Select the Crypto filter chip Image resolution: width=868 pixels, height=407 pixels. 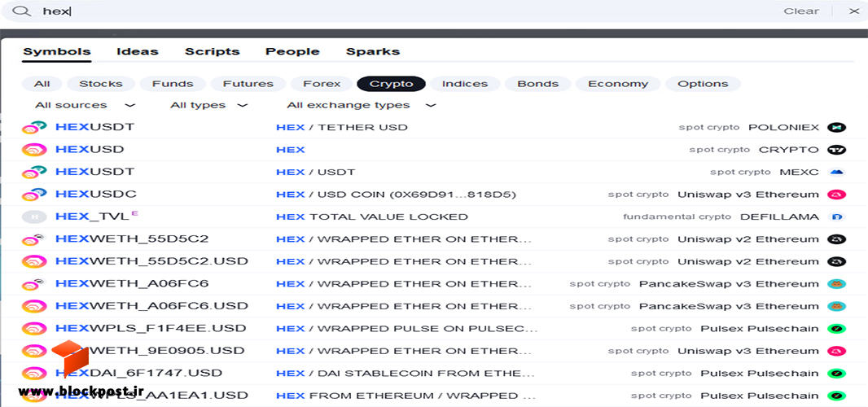(392, 84)
